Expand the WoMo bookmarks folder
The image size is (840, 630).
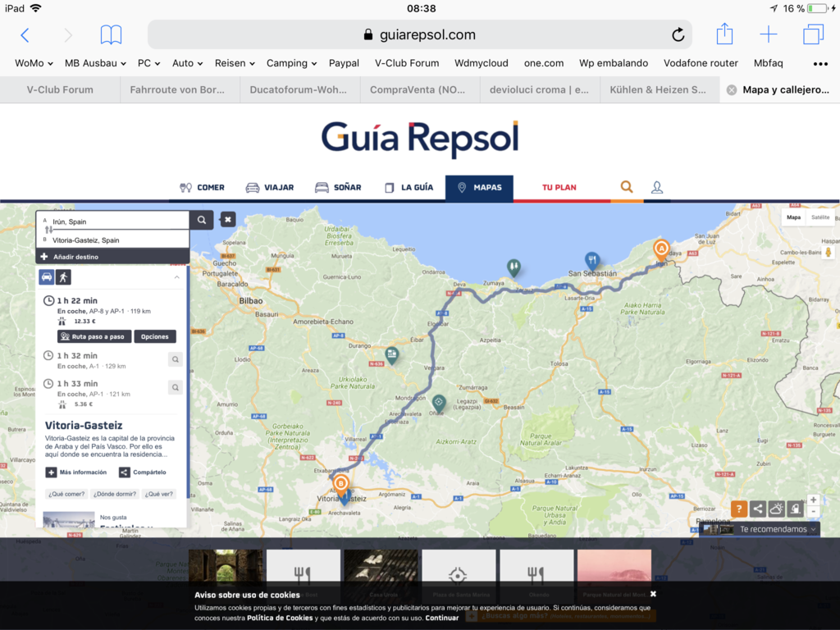(34, 63)
